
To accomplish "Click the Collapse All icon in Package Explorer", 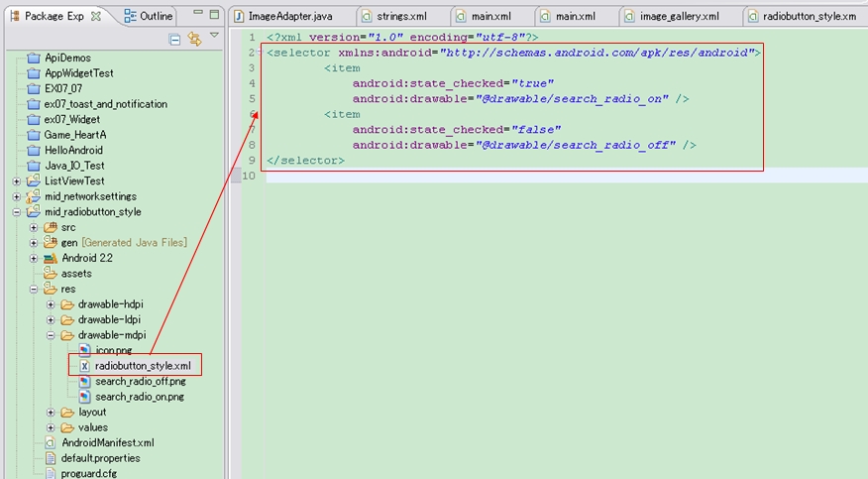I will [x=175, y=39].
